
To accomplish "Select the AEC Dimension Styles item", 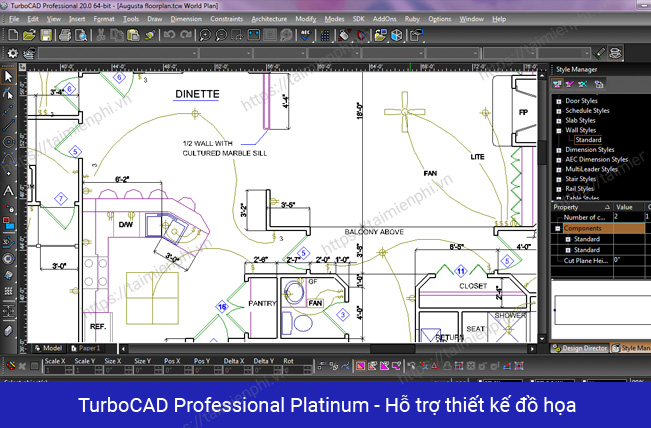I will pyautogui.click(x=596, y=159).
